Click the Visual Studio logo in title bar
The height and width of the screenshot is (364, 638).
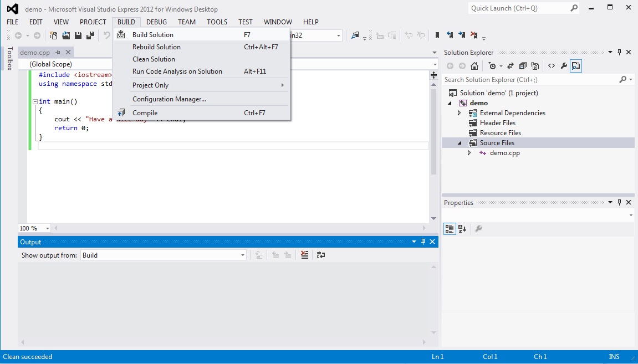pyautogui.click(x=13, y=9)
